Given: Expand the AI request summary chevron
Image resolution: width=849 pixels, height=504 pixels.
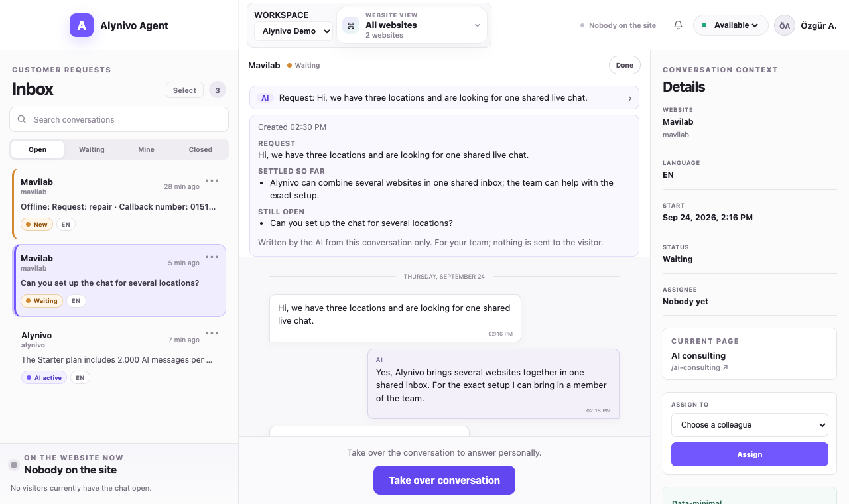Looking at the screenshot, I should pos(629,98).
